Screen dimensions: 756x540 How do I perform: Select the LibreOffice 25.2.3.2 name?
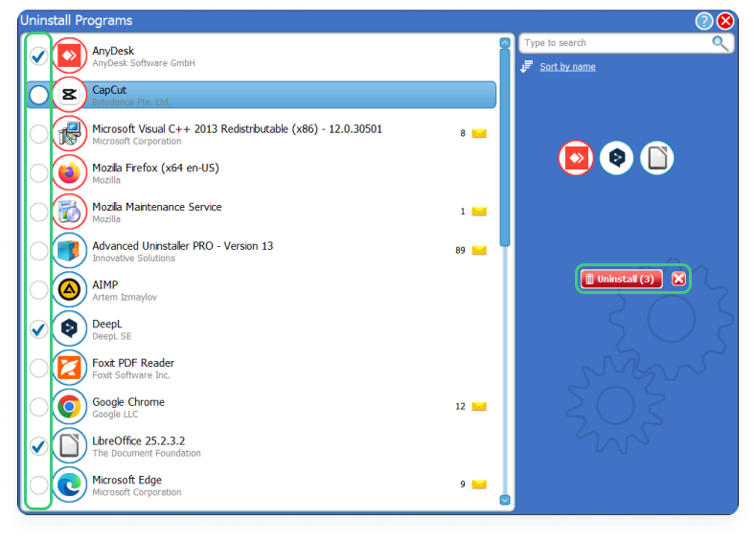tap(138, 441)
